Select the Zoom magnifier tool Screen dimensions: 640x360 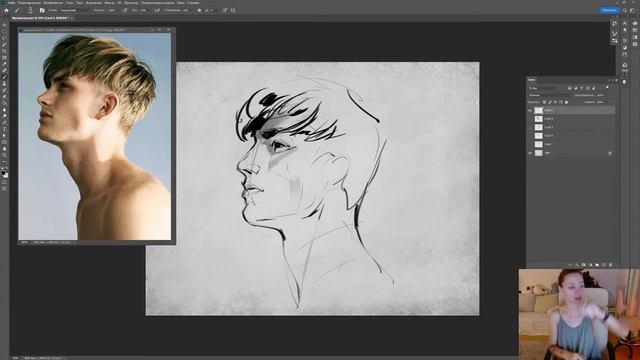click(x=4, y=155)
